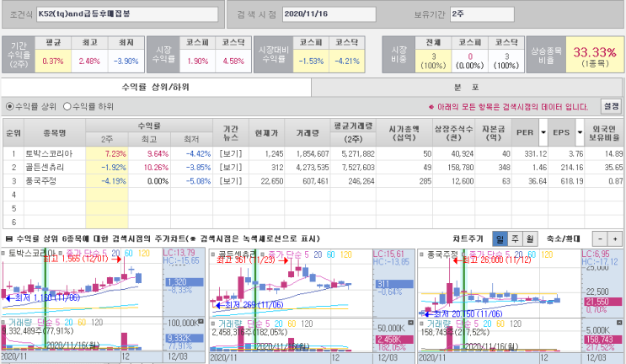The image size is (626, 364).
Task: Click the 풍국주정 volume chart
Action: point(499,335)
